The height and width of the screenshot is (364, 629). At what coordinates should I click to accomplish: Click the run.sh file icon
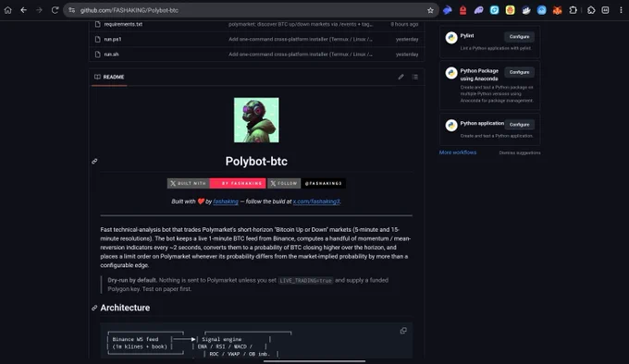tap(97, 55)
